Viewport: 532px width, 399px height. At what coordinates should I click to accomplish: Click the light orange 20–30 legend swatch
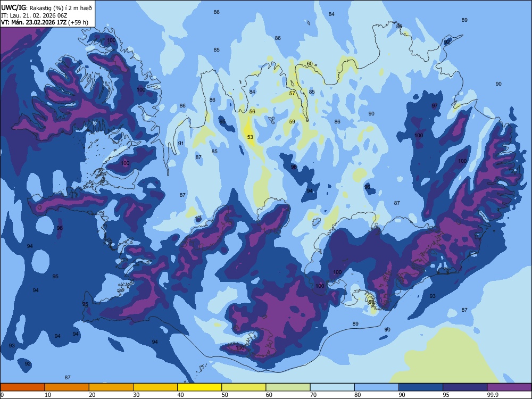(111, 387)
